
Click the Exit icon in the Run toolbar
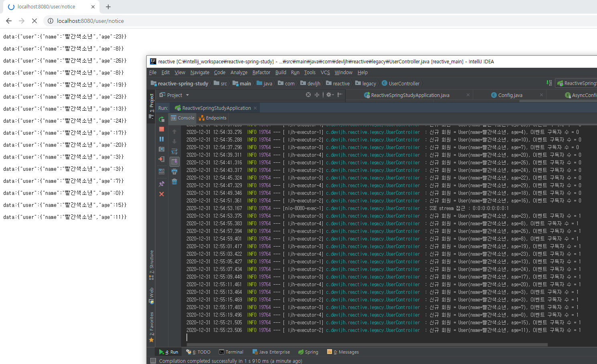coord(162,159)
